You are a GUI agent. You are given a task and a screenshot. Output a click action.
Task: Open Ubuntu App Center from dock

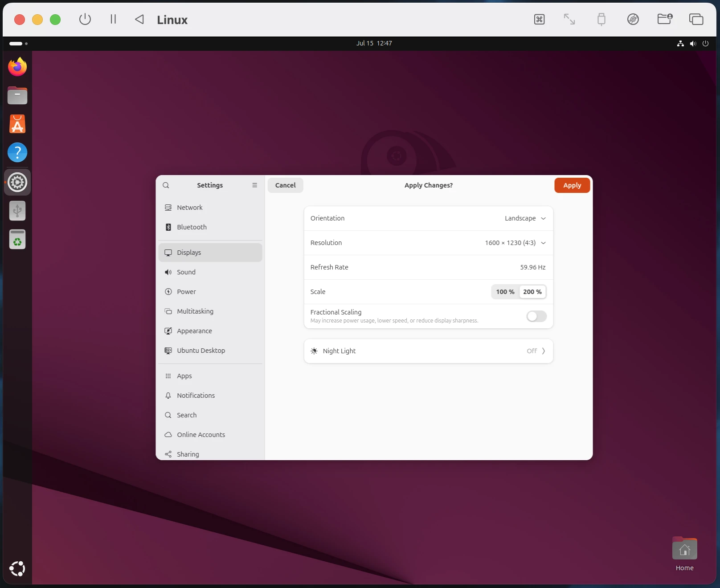(x=17, y=124)
